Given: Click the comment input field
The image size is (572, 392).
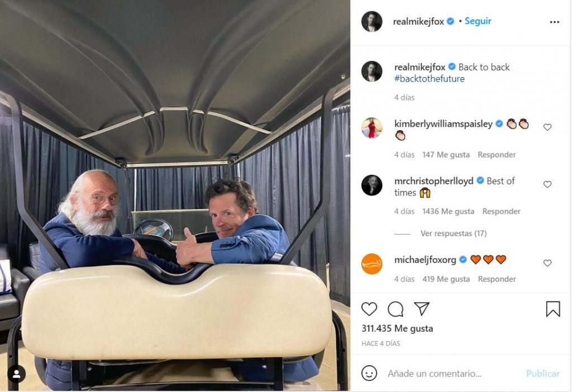Looking at the screenshot, I should point(452,374).
